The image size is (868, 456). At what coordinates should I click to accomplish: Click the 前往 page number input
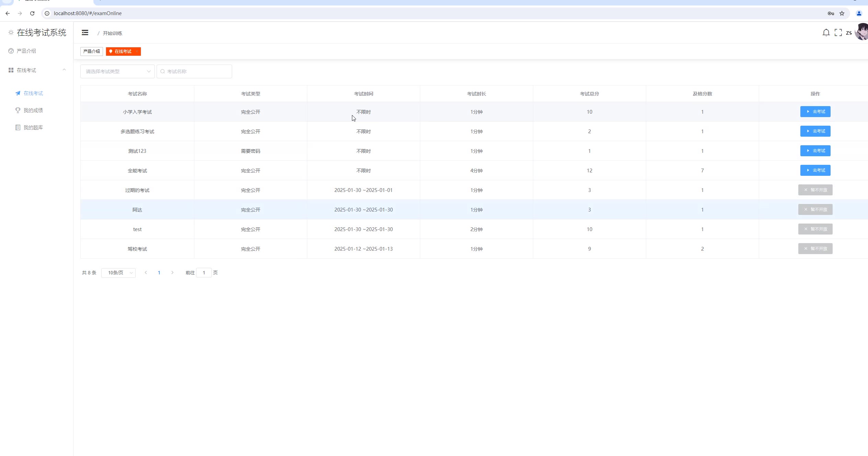click(x=204, y=273)
